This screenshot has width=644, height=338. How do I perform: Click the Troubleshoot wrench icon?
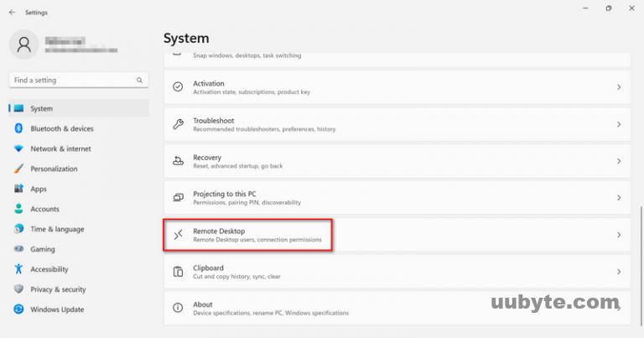178,124
